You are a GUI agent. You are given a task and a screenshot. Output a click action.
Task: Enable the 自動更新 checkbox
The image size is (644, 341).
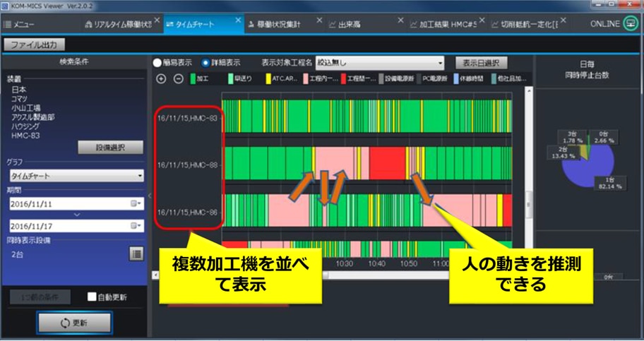point(91,297)
